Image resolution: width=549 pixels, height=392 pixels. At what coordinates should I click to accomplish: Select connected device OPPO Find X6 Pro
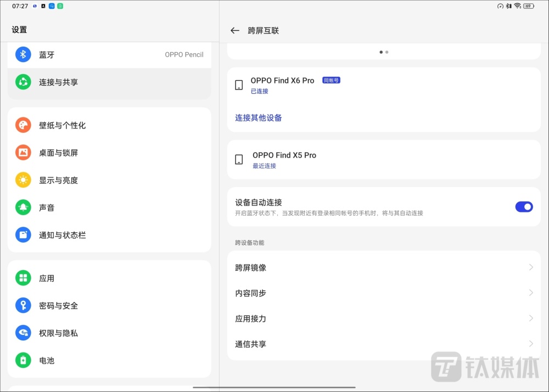pos(384,86)
